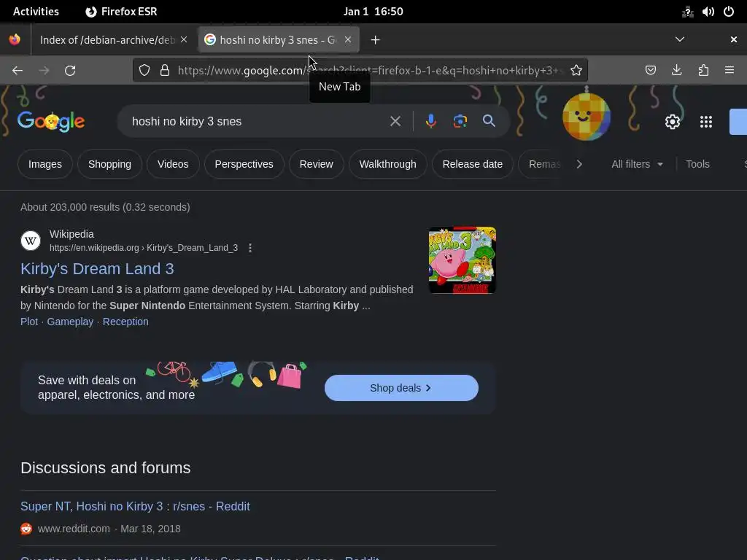This screenshot has width=747, height=560.
Task: Open the Activities overview
Action: click(x=36, y=12)
